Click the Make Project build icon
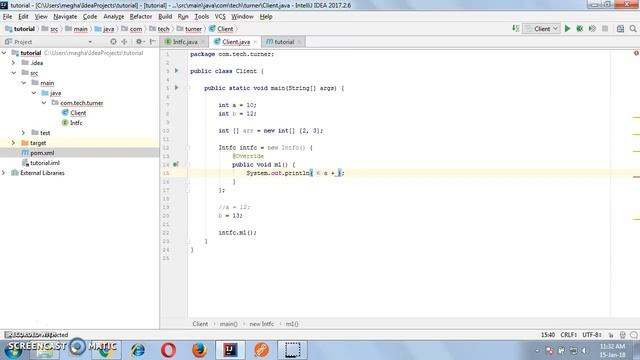The height and width of the screenshot is (360, 640). click(x=516, y=29)
